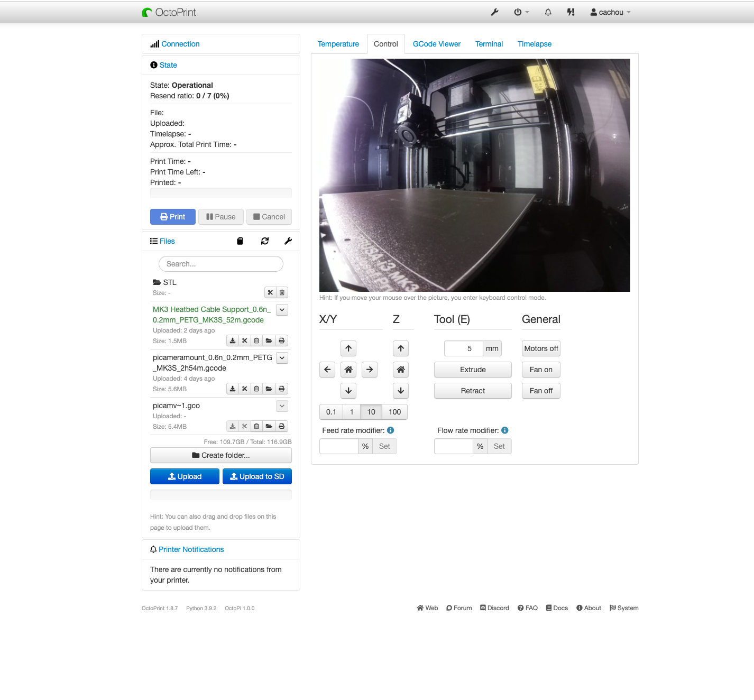Open the GCode Viewer tab
The width and height of the screenshot is (754, 700).
click(x=436, y=44)
